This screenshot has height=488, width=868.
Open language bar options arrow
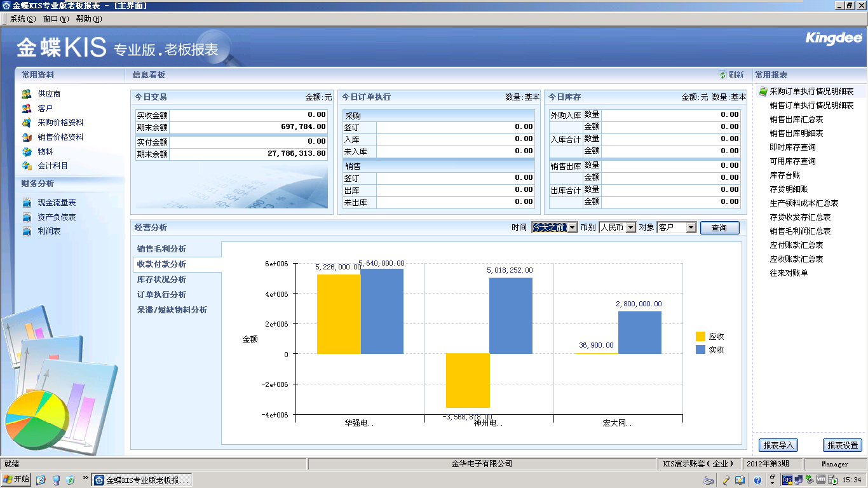tap(773, 484)
